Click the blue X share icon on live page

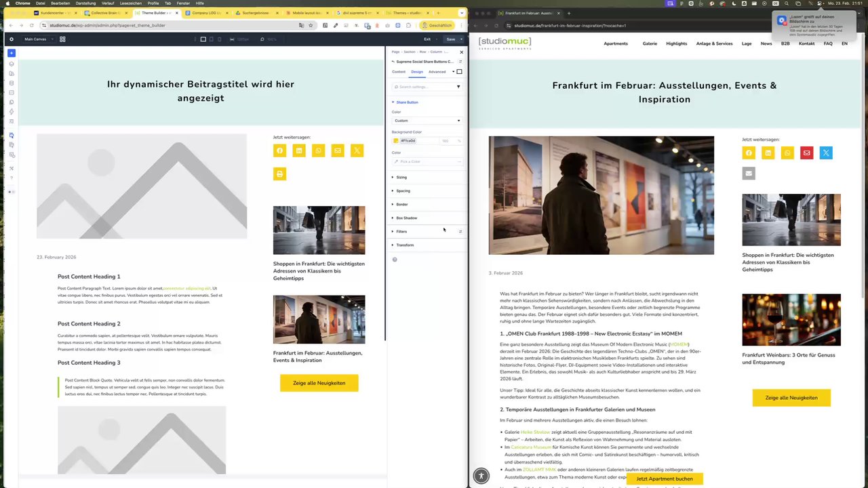pyautogui.click(x=825, y=153)
